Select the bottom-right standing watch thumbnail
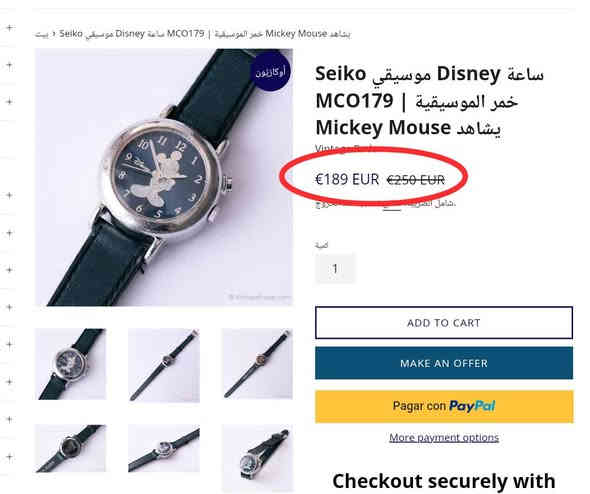Image resolution: width=590 pixels, height=494 pixels. tap(257, 457)
